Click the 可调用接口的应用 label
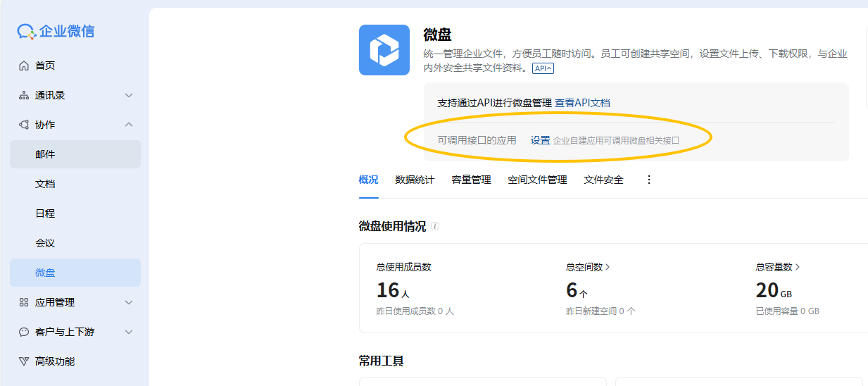 click(477, 140)
